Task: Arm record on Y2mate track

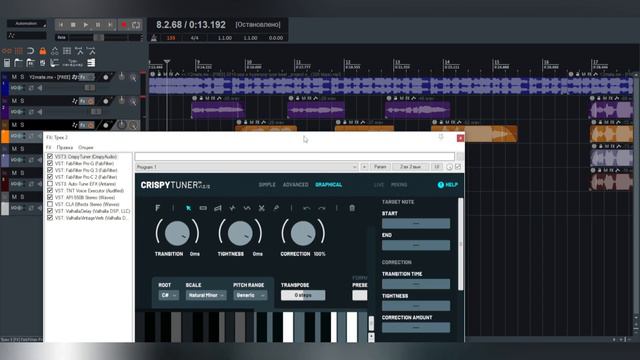Action: (x=106, y=77)
